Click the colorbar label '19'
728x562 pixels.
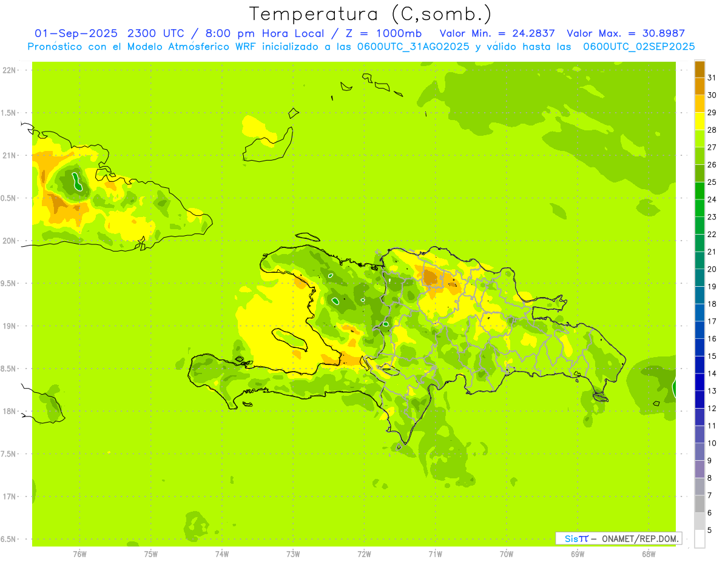712,287
